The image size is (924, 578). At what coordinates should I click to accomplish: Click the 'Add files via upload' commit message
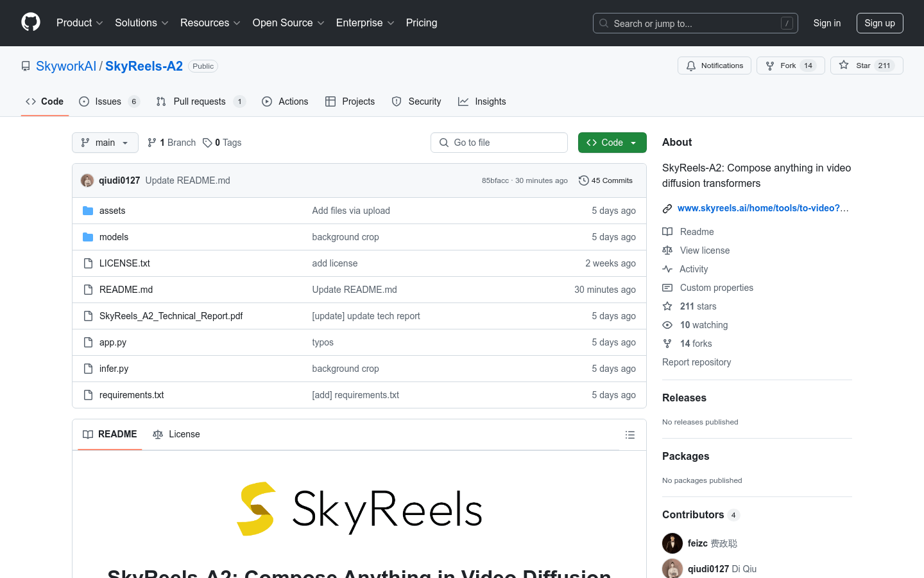(351, 211)
